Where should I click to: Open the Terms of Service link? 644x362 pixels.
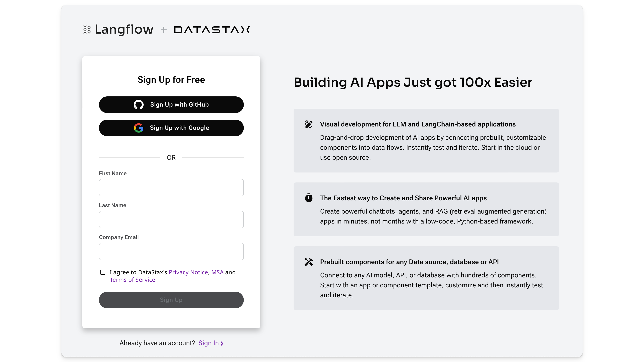coord(132,279)
